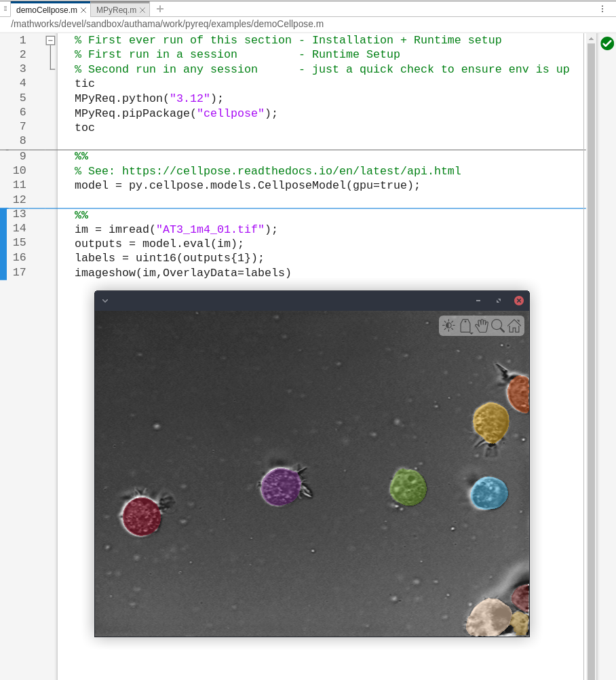Click the cellpose readthedocs URL in comment
Viewport: 616px width, 680px height.
click(x=291, y=171)
